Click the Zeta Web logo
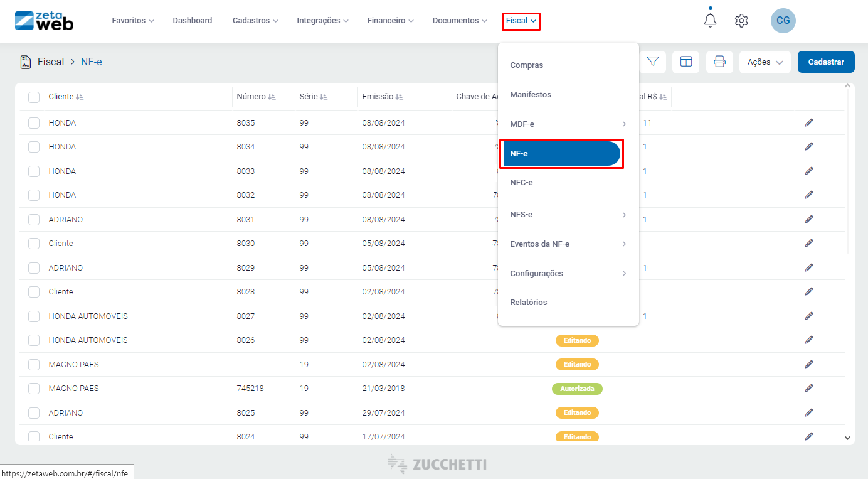Image resolution: width=868 pixels, height=479 pixels. point(44,21)
